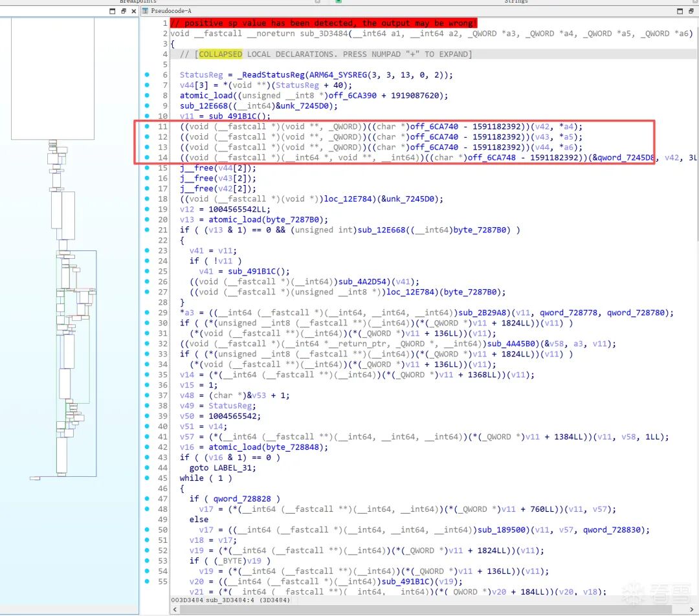Switch to the Strings tab
Screen dimensions: 699x616
click(515, 2)
